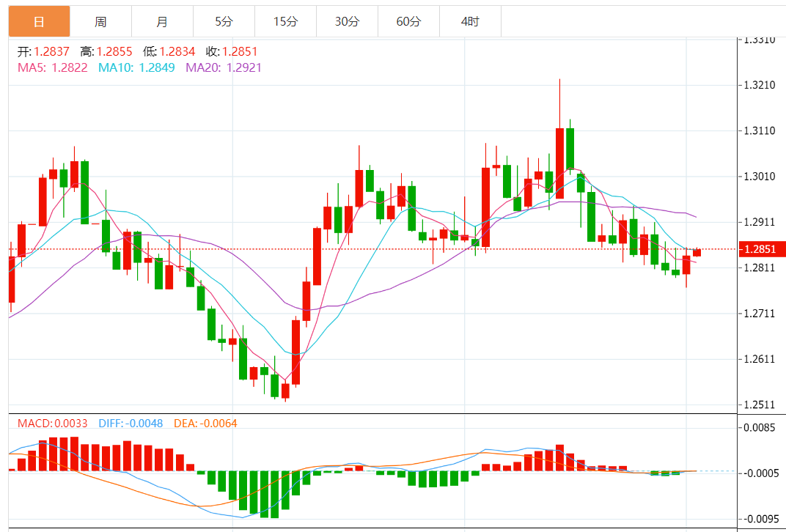
Task: Click the MA20: 1.2921 indicator label
Action: tap(224, 67)
